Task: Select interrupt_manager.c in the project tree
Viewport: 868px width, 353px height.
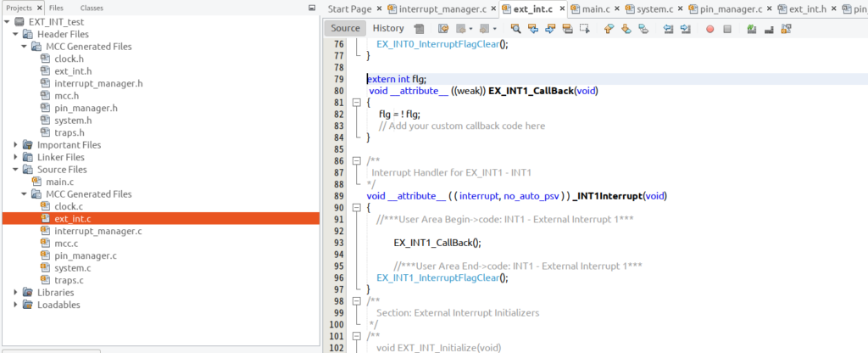Action: 98,231
